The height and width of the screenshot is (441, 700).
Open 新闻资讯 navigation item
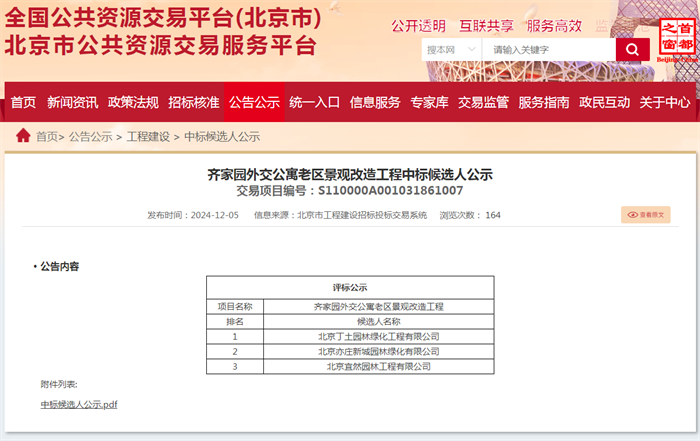point(73,102)
